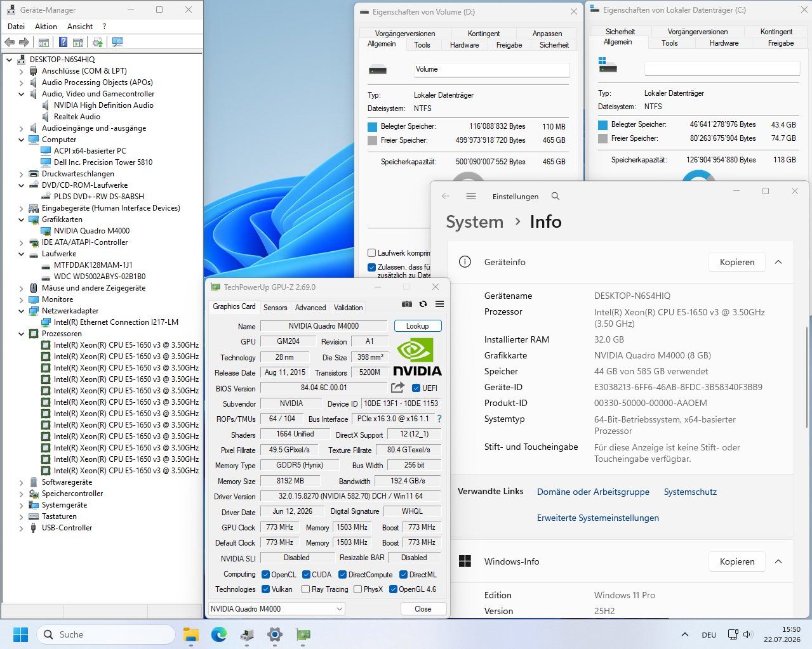Open the Erweiterte Systemeinstellungen link
This screenshot has height=649, width=812.
(598, 518)
